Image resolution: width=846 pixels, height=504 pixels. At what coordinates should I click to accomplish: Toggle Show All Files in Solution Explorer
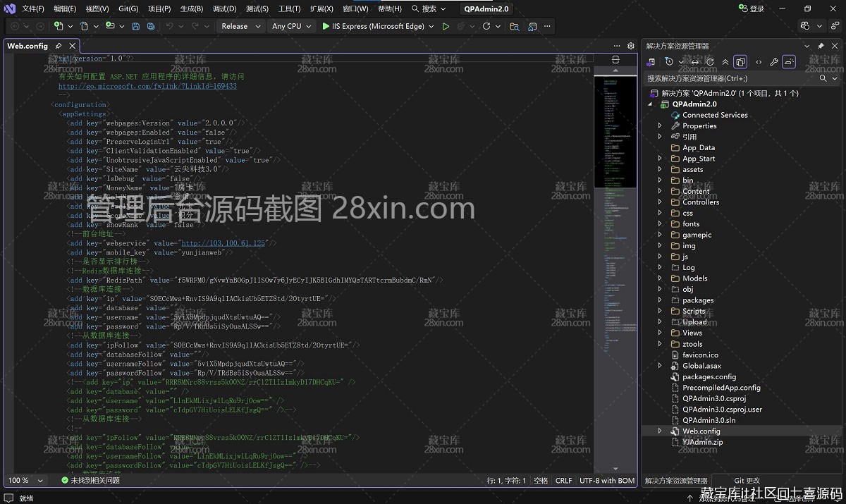[740, 61]
